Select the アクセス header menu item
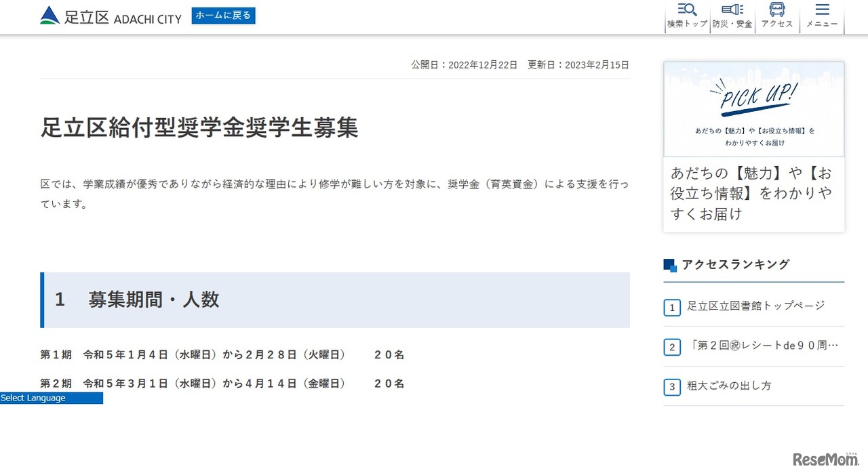This screenshot has width=868, height=475. click(x=777, y=17)
